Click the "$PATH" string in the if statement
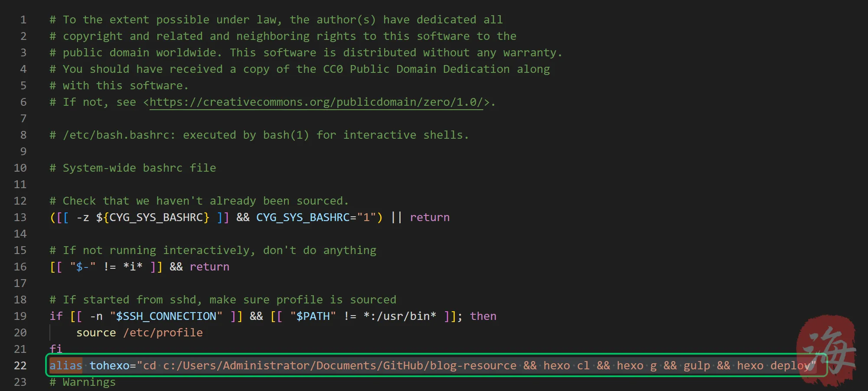Screen dimensions: 868x391 tap(313, 316)
